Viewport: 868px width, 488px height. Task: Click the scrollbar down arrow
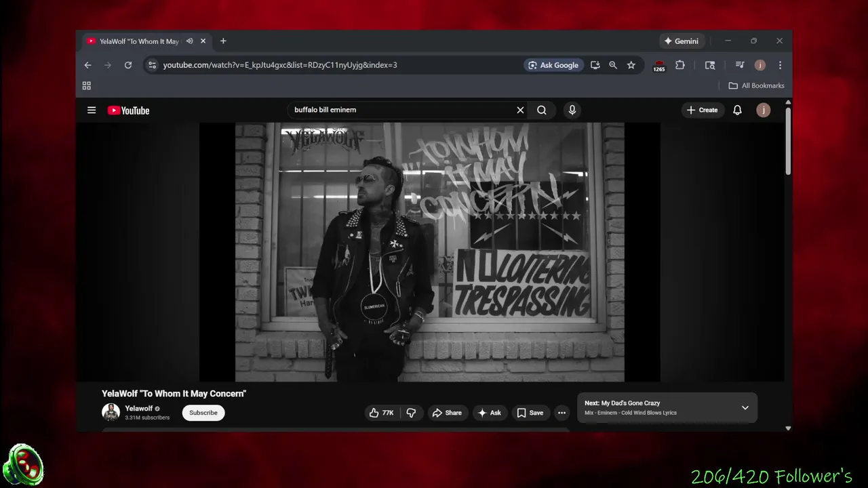(788, 428)
